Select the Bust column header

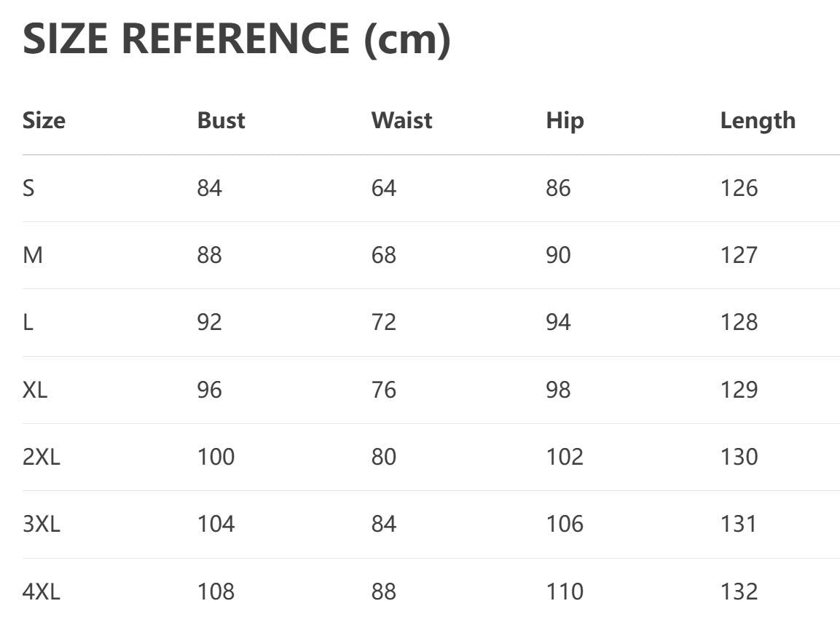(221, 120)
